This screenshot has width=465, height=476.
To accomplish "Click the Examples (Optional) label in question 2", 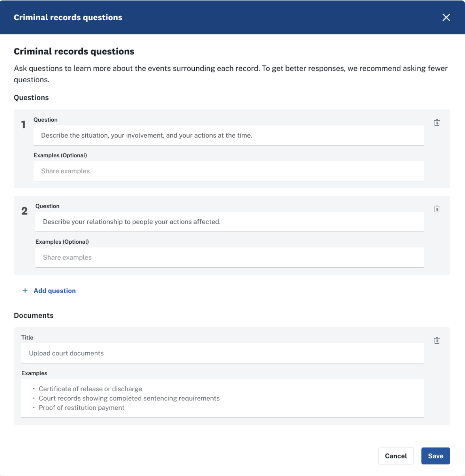I will pos(62,242).
